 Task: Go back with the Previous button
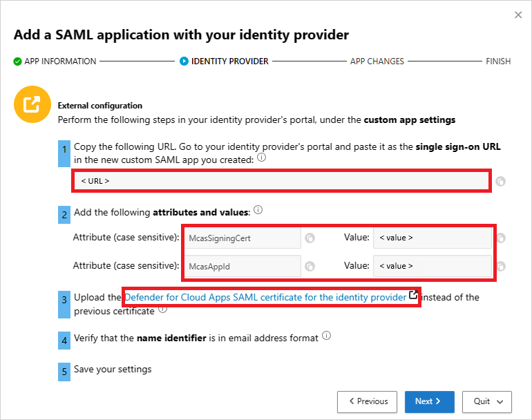pos(368,401)
